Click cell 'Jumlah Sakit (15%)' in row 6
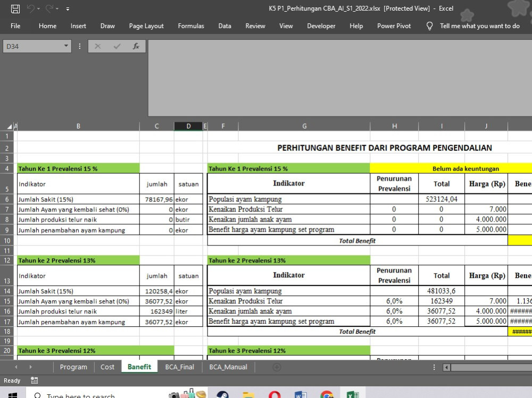532x398 pixels. (78, 199)
